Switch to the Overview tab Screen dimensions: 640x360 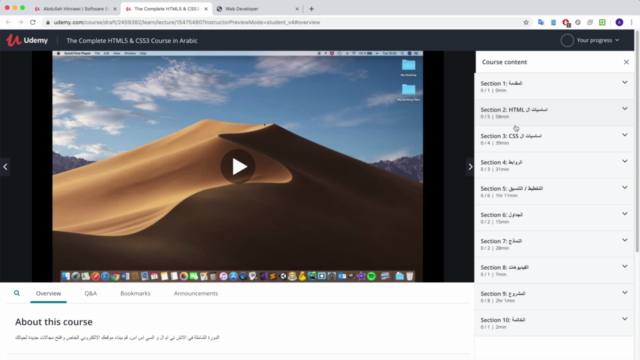[48, 293]
